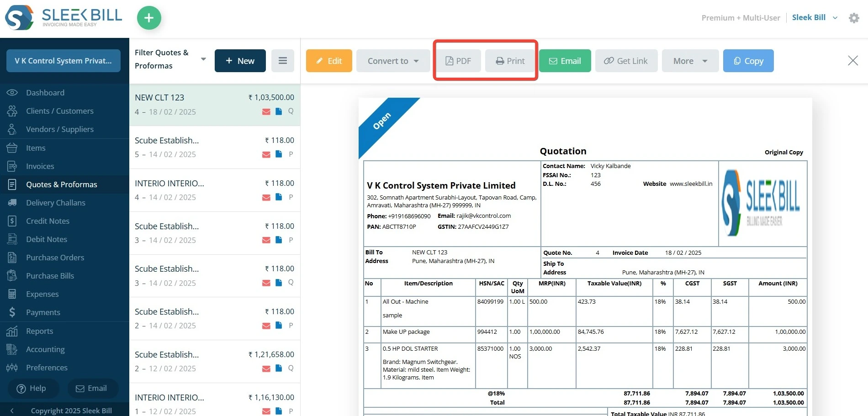Open the www.sleekbill.in website link
This screenshot has height=416, width=868.
tap(691, 184)
